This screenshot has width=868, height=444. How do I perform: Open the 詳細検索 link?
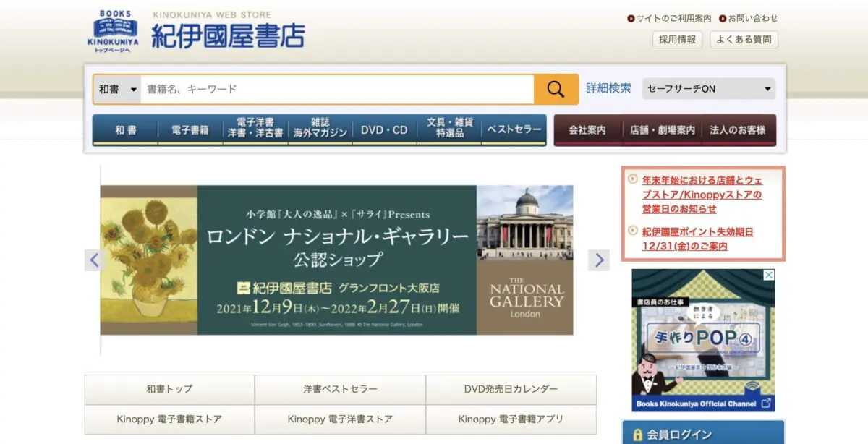point(608,88)
